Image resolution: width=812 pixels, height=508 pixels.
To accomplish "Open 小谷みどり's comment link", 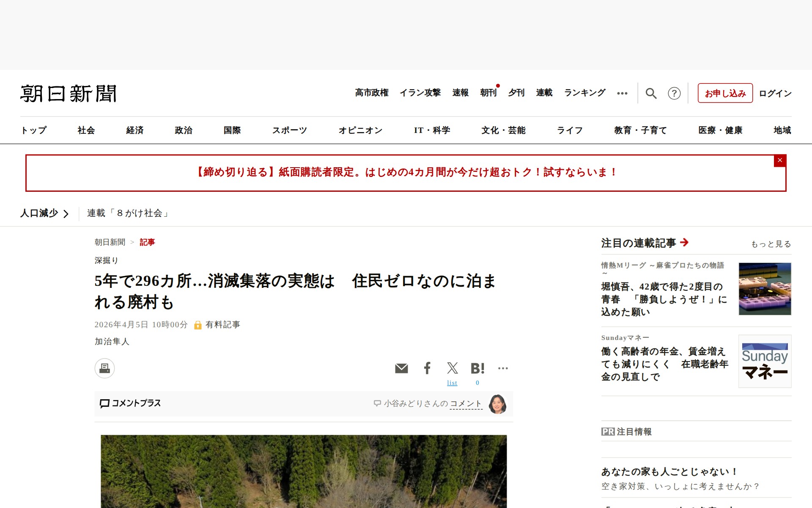I will [x=465, y=403].
